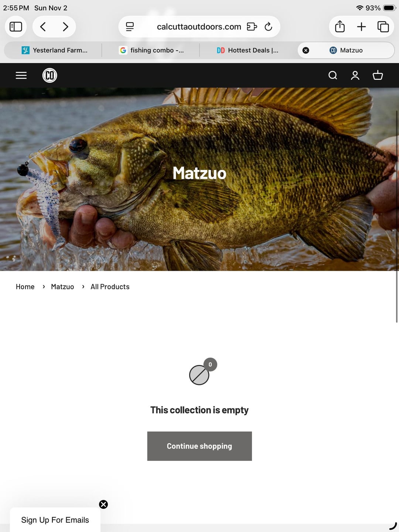
Task: Tap the Safari share icon
Action: (x=340, y=27)
